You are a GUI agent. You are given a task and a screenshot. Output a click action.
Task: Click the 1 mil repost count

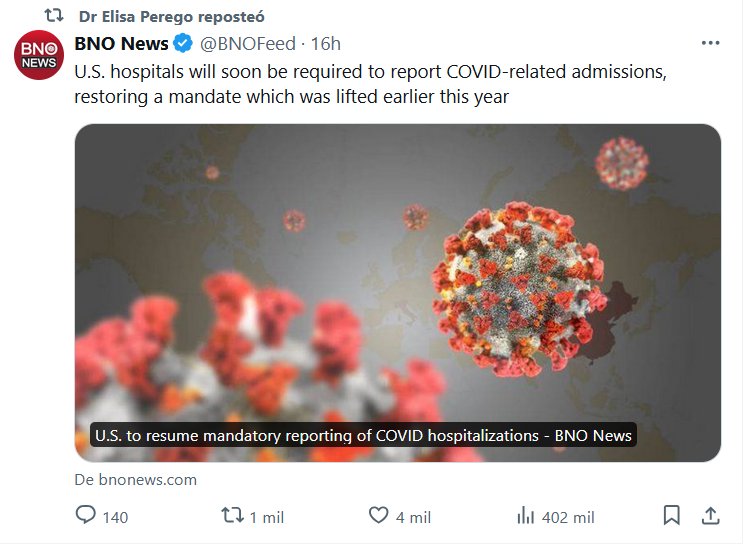point(267,517)
